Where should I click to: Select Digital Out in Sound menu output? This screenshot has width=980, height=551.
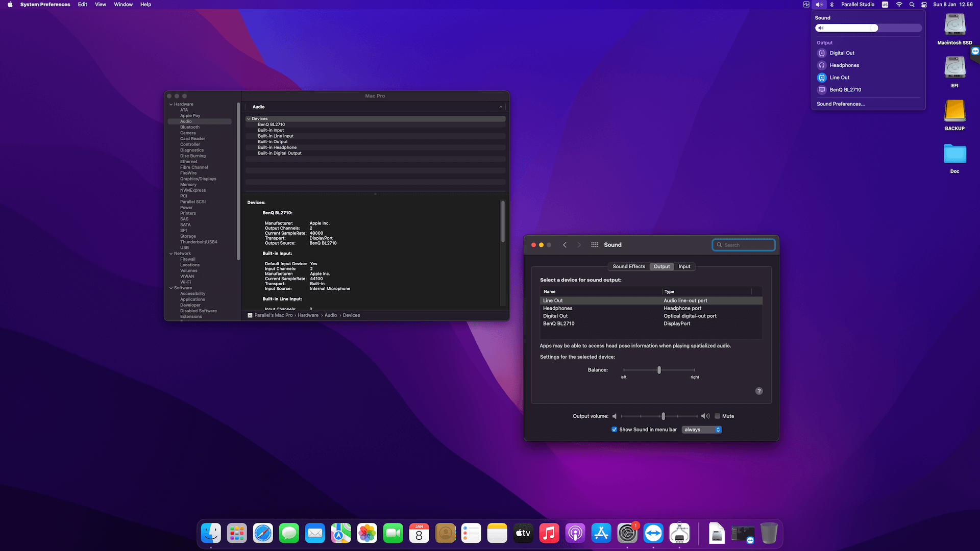(842, 53)
